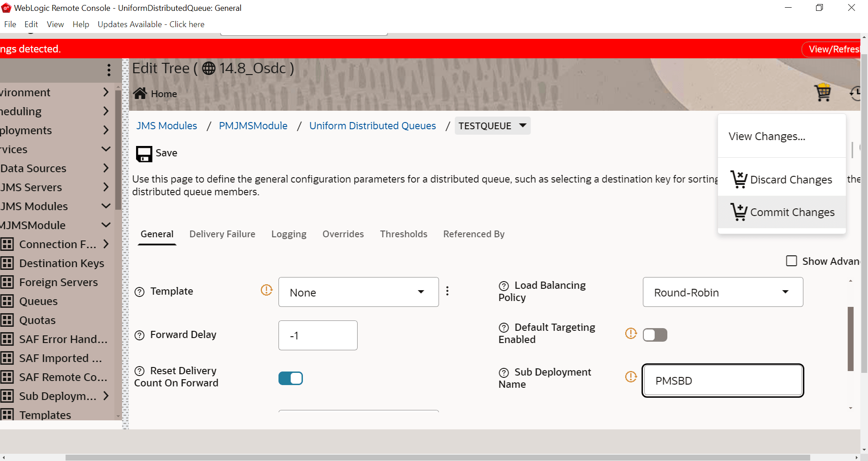Image resolution: width=868 pixels, height=461 pixels.
Task: Click the Home house icon
Action: (x=140, y=93)
